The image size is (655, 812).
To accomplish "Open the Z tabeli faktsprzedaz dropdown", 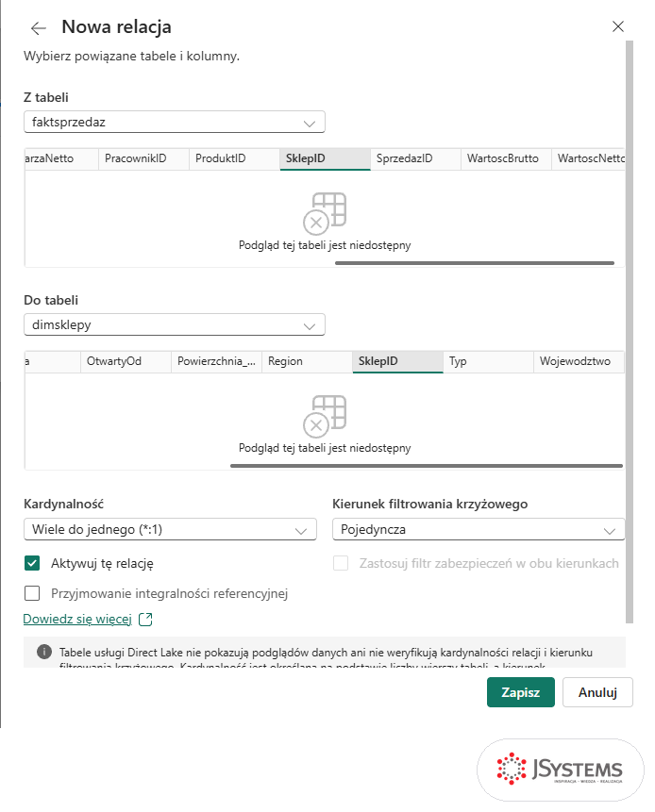I will pyautogui.click(x=175, y=123).
